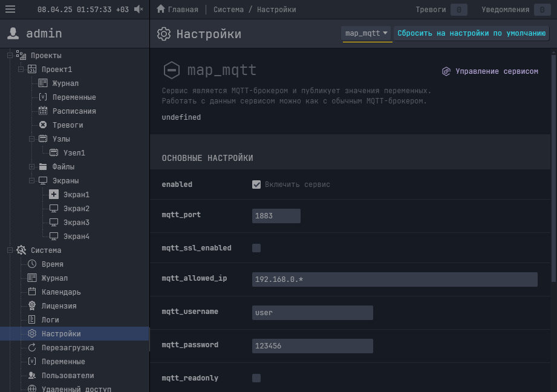Open the map_mqtt service dropdown
The image size is (557, 392).
366,33
